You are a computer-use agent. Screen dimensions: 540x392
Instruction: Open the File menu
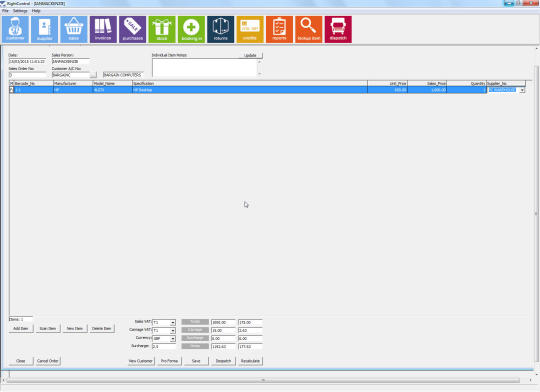[5, 11]
